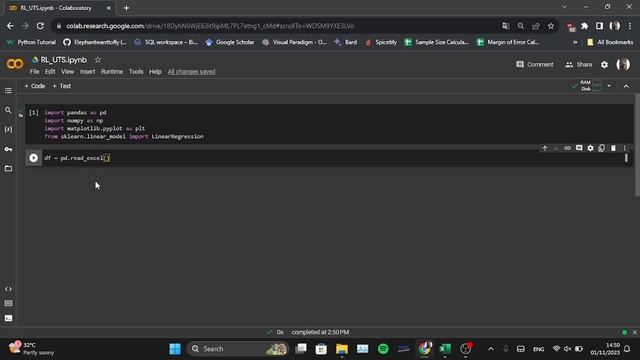Open Python Tutorial bookmark
The height and width of the screenshot is (360, 640).
pos(31,42)
